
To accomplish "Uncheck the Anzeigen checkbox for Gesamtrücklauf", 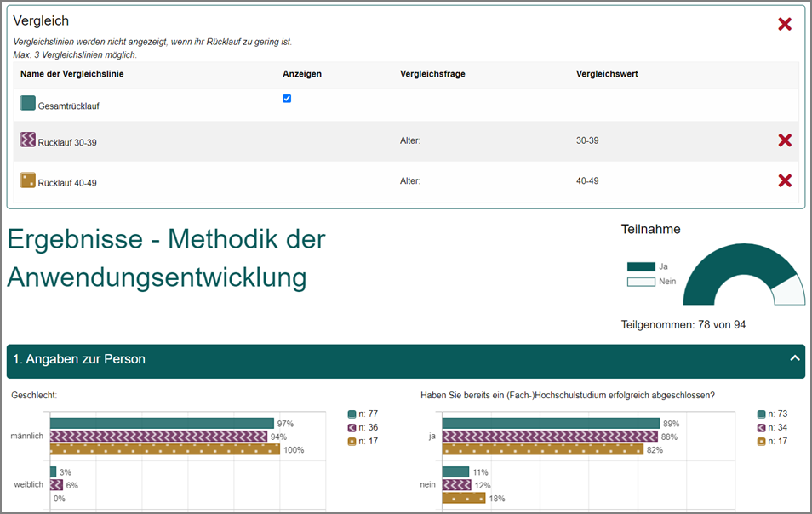I will pyautogui.click(x=287, y=99).
